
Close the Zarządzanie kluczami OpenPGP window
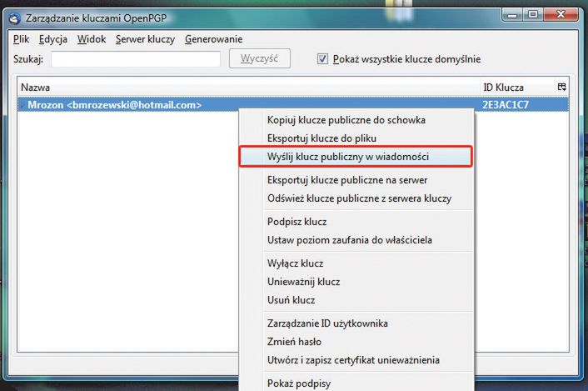point(561,15)
